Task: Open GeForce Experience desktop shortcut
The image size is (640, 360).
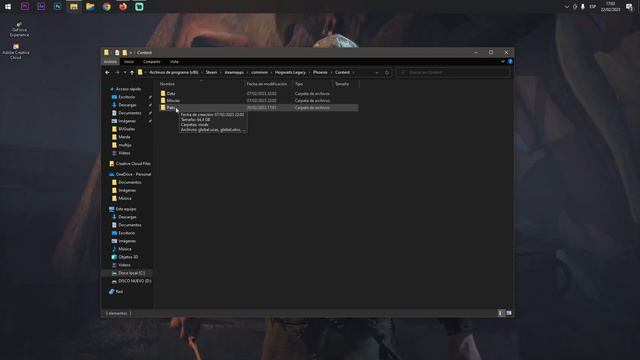Action: pos(19,30)
